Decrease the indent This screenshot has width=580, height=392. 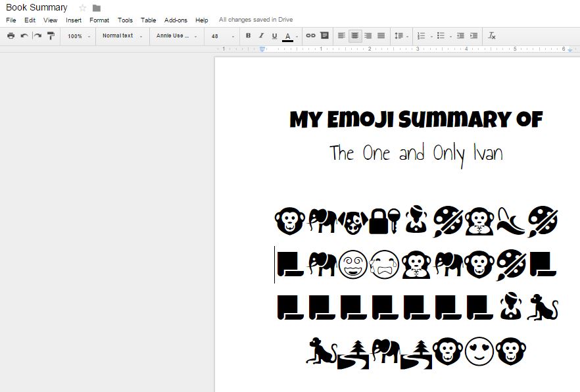coord(460,36)
